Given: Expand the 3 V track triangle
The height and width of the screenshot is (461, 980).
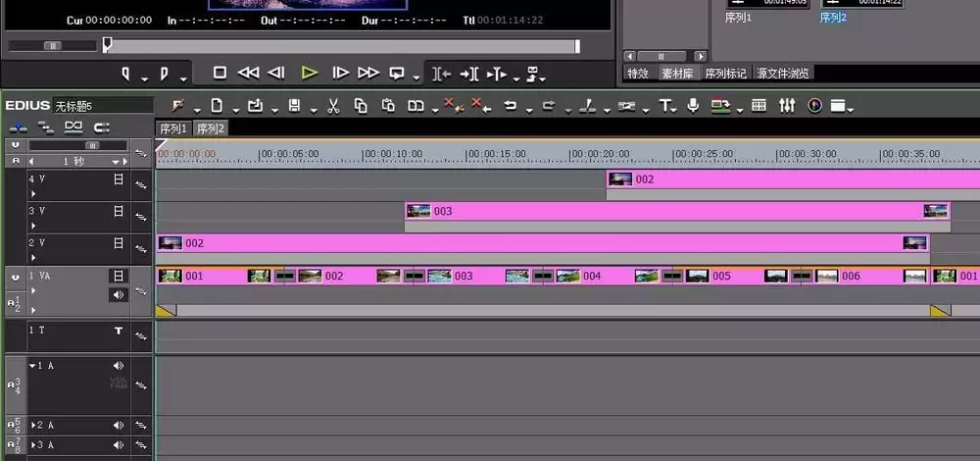Looking at the screenshot, I should pos(33,226).
